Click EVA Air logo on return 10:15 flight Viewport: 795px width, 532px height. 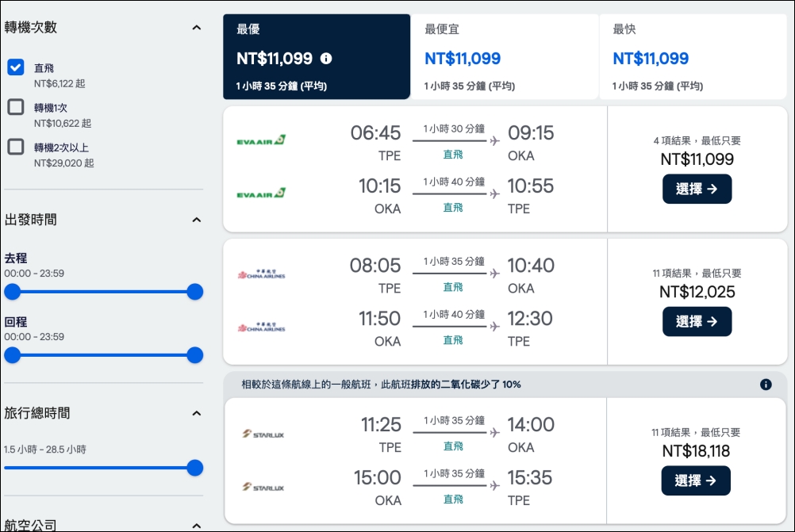(x=261, y=193)
